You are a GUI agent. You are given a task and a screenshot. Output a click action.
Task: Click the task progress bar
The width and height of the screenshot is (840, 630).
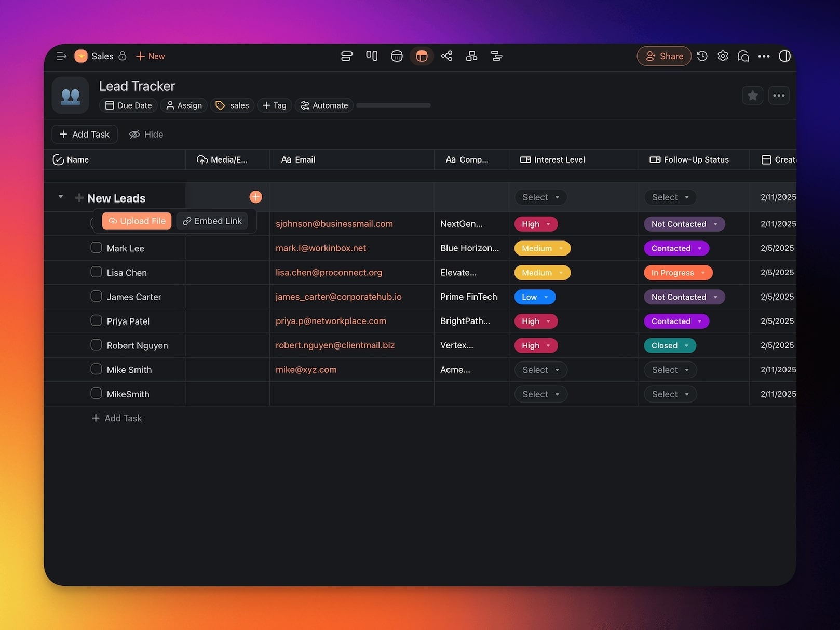tap(393, 105)
